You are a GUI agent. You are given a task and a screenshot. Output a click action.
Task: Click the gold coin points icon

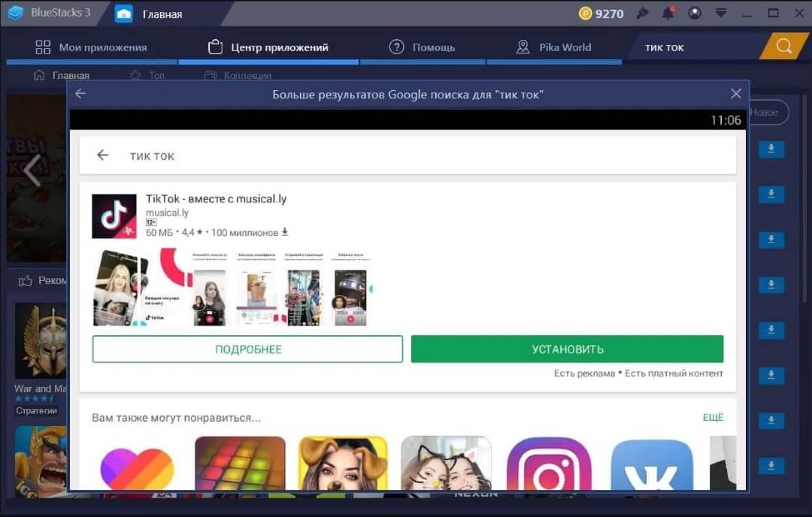tap(586, 14)
